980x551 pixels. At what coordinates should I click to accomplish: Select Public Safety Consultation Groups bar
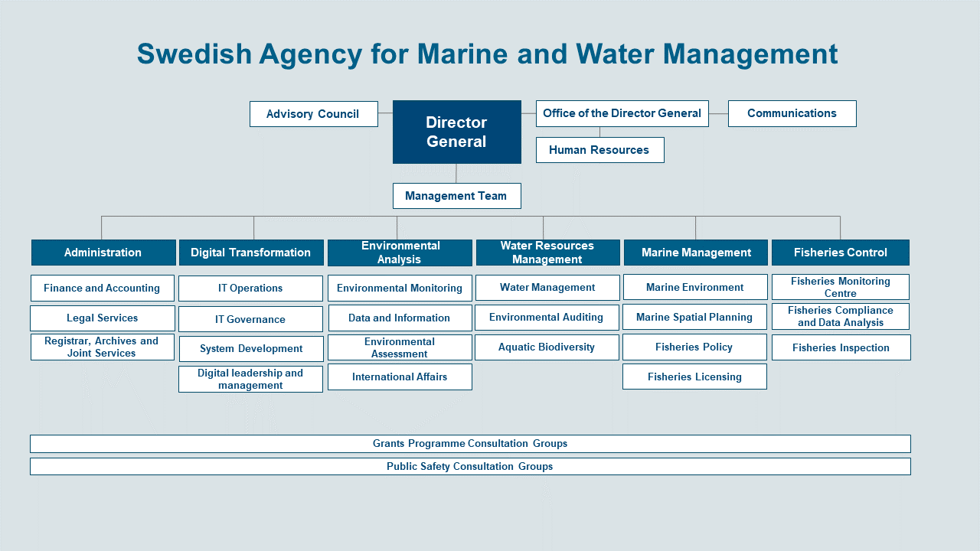470,467
